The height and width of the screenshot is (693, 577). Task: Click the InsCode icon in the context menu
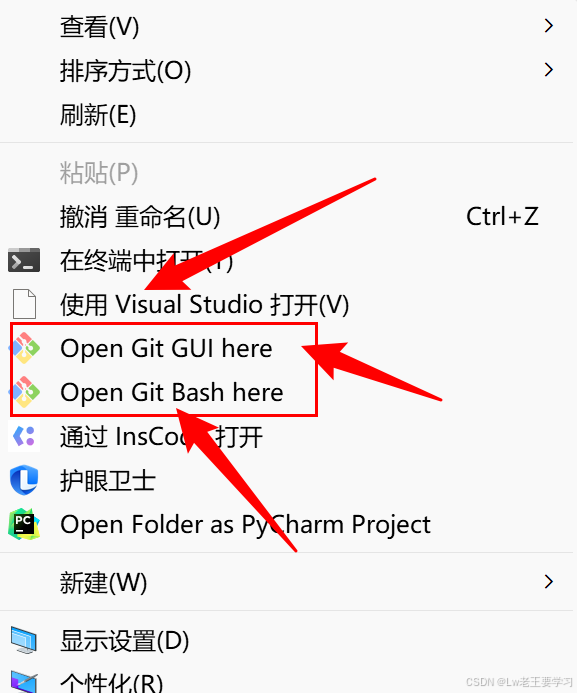pyautogui.click(x=24, y=436)
